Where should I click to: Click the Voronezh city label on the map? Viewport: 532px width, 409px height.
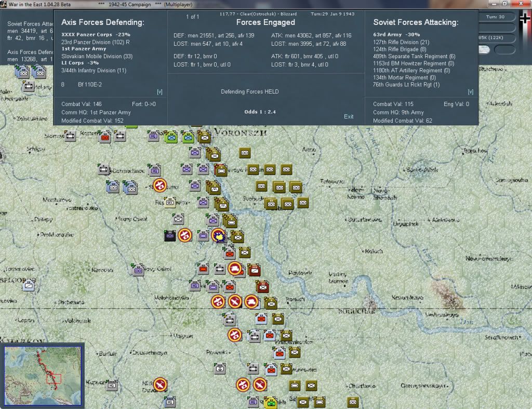(x=240, y=132)
